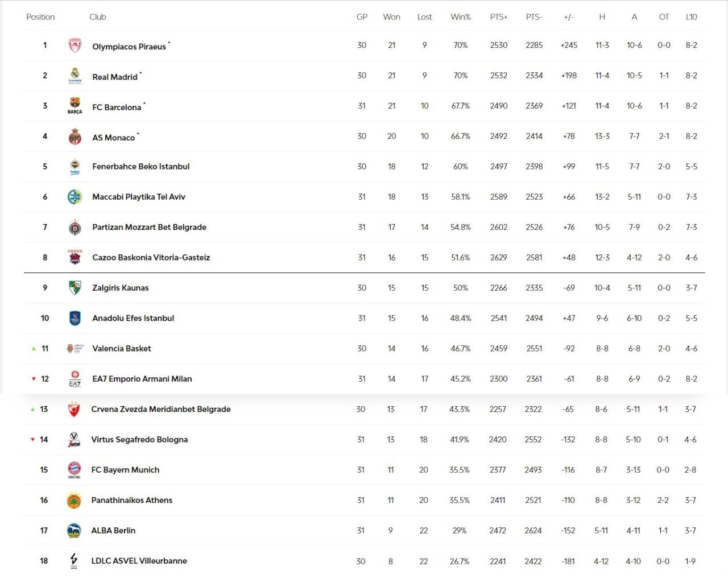Click the Panathinaikos Athens clover logo
The width and height of the screenshot is (728, 578).
click(74, 501)
